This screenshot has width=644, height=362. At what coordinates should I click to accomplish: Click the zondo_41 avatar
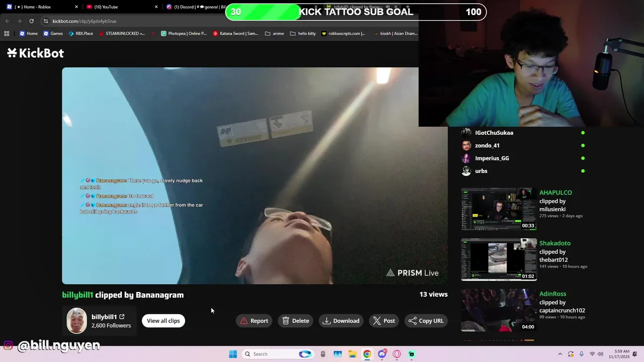point(466,145)
